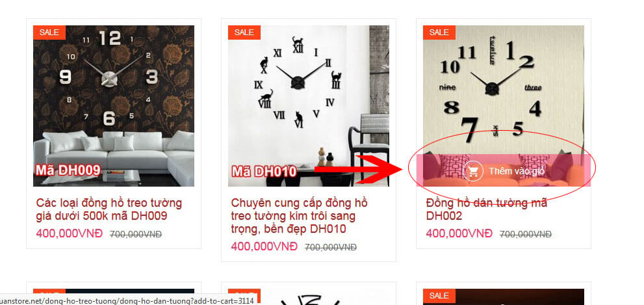Click SALE badge on DH010 product
644x305 pixels.
click(244, 32)
